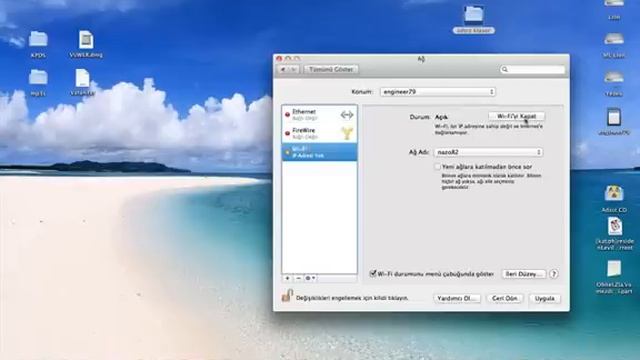Enable Yeni ağlara katılmadan önce sor checkbox

[438, 167]
